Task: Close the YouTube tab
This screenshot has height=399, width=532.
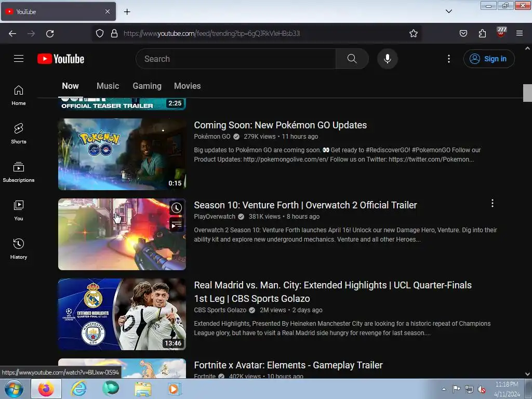Action: pyautogui.click(x=107, y=11)
